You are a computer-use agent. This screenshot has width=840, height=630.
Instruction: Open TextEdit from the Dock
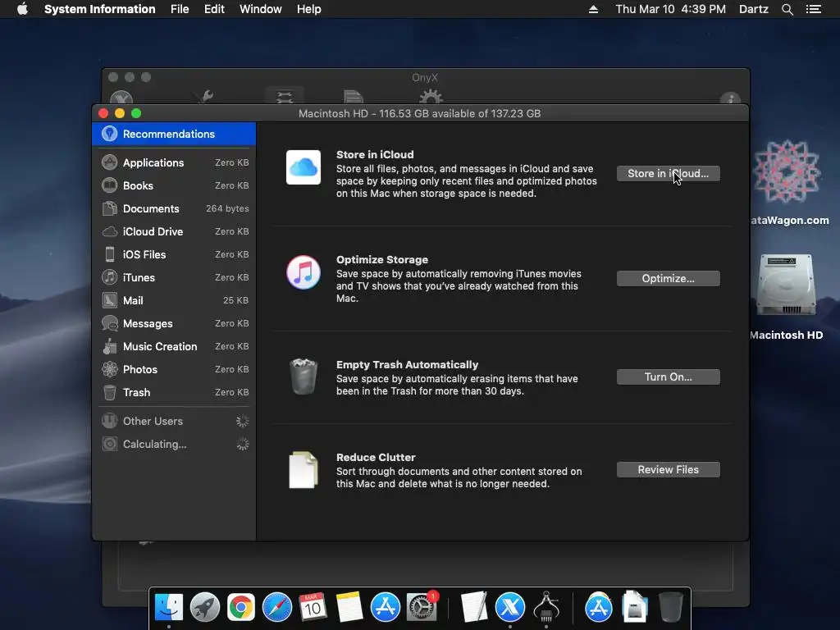pos(473,608)
